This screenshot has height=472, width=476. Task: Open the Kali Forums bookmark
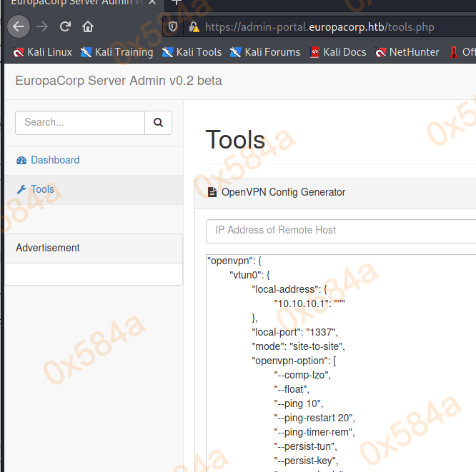[x=265, y=52]
